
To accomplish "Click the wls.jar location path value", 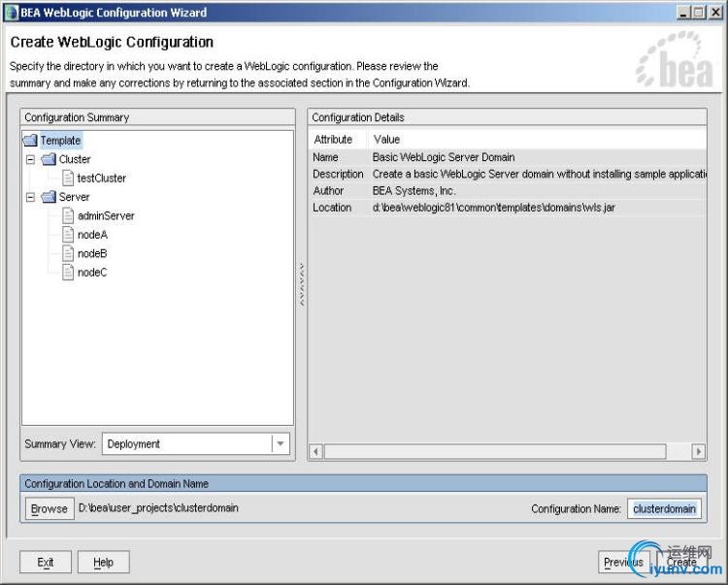I will pyautogui.click(x=493, y=208).
